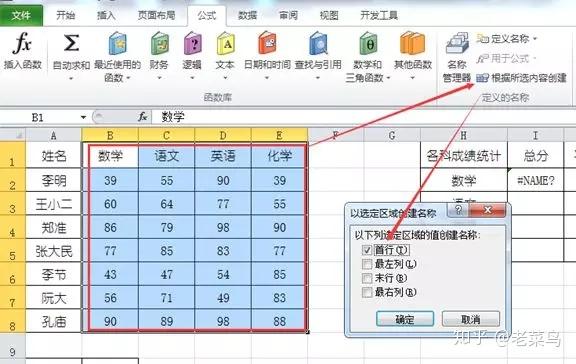Image resolution: width=576 pixels, height=364 pixels.
Task: Switch to the Developer (开发工具) tab
Action: pos(379,15)
